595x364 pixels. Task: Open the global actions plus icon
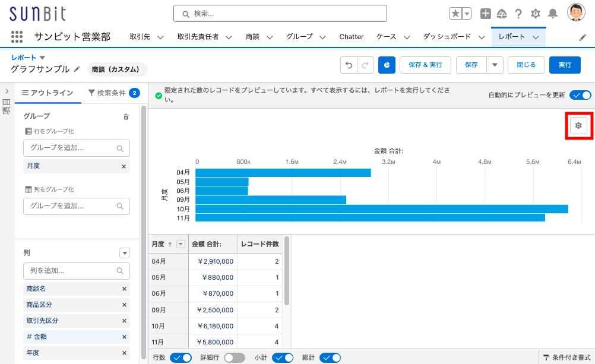485,14
